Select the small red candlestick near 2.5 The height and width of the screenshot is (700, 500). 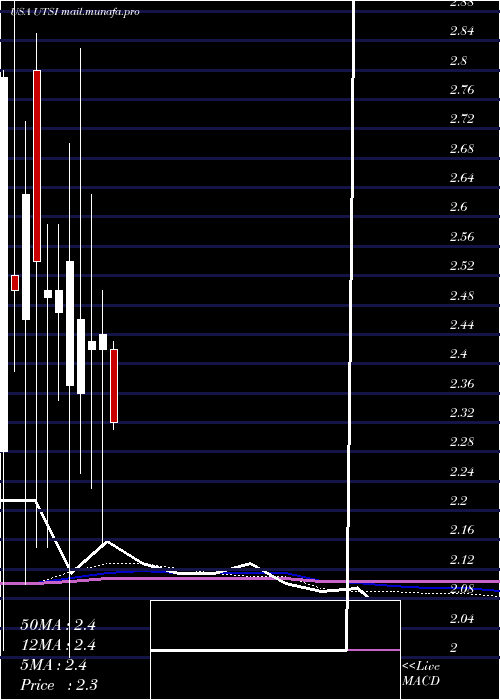pyautogui.click(x=15, y=283)
